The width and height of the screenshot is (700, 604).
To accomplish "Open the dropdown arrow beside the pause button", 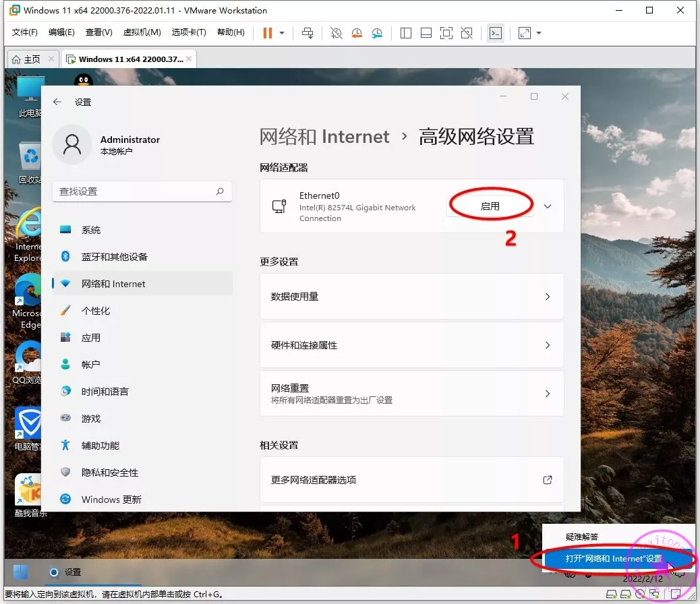I will click(282, 33).
